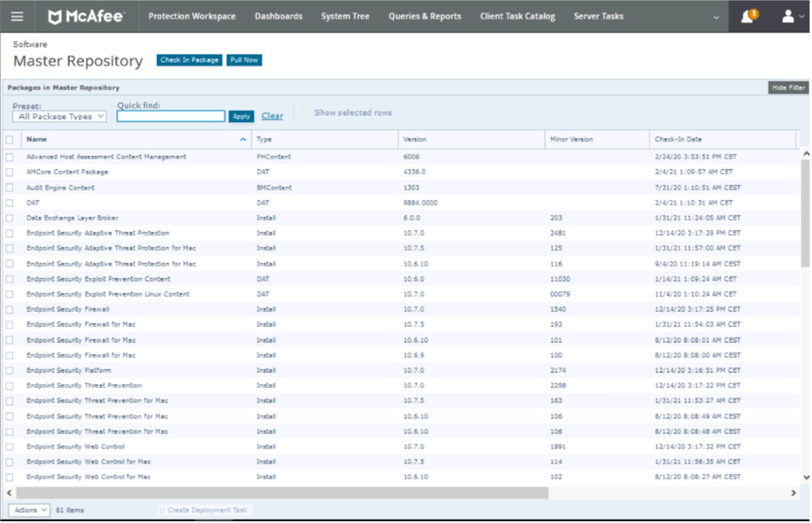Go to Protection Workspace
812x523 pixels.
[x=192, y=16]
